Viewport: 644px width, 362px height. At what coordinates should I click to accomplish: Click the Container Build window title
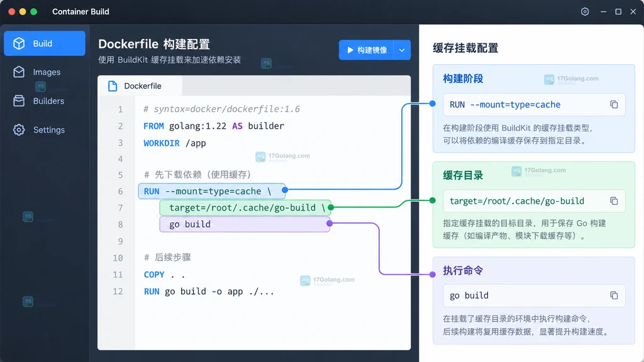click(x=80, y=11)
